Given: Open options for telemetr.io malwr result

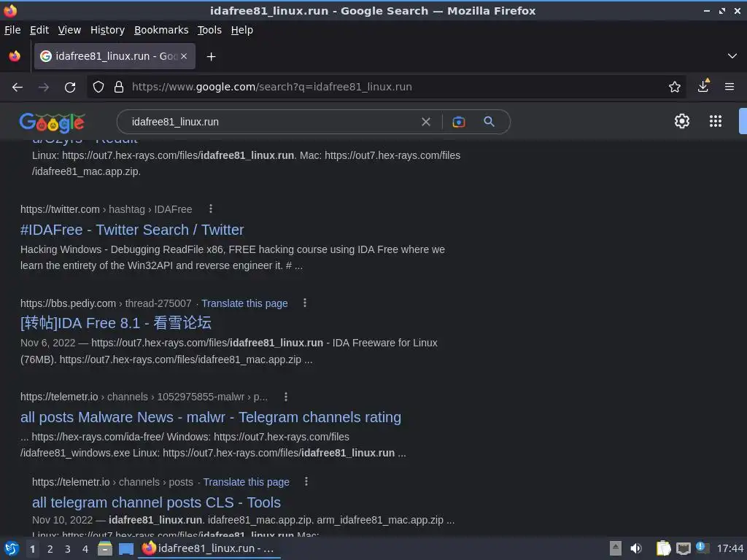Looking at the screenshot, I should click(x=286, y=397).
